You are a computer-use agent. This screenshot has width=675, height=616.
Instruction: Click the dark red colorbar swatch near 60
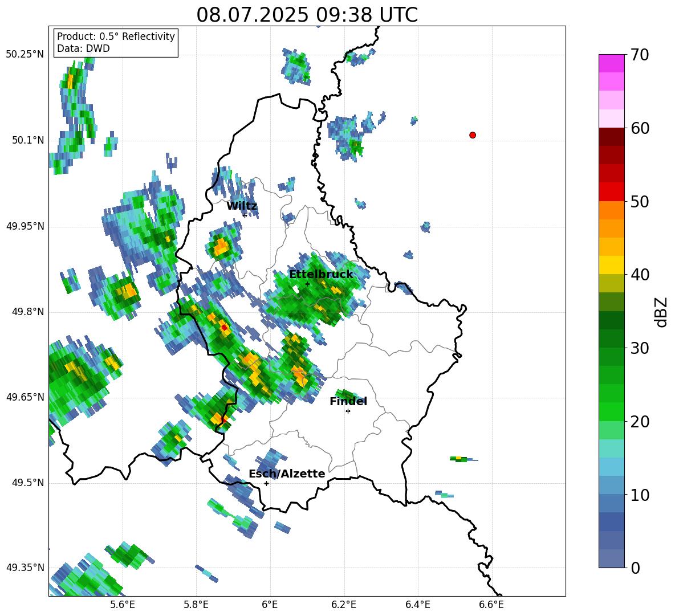point(611,137)
